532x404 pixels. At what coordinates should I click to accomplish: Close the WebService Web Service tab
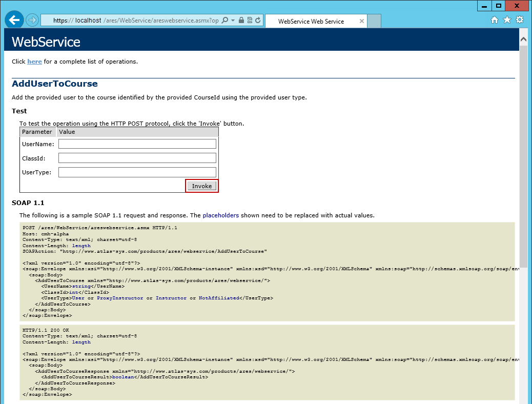[362, 21]
